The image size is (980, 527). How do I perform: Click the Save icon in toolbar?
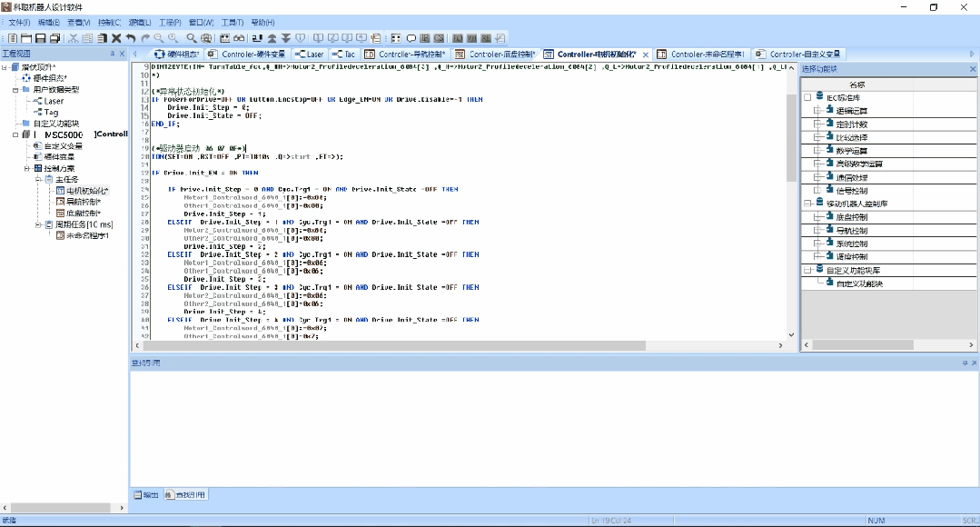pyautogui.click(x=41, y=38)
